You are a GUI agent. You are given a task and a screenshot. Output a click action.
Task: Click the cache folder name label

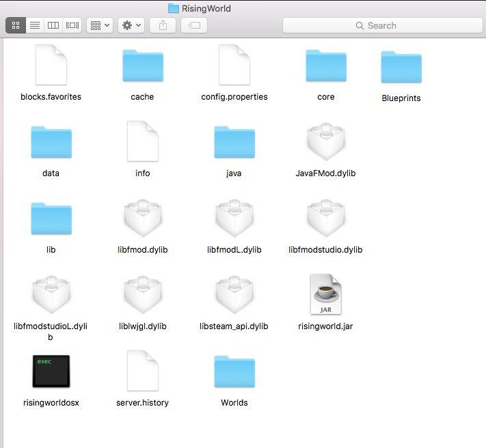(142, 97)
